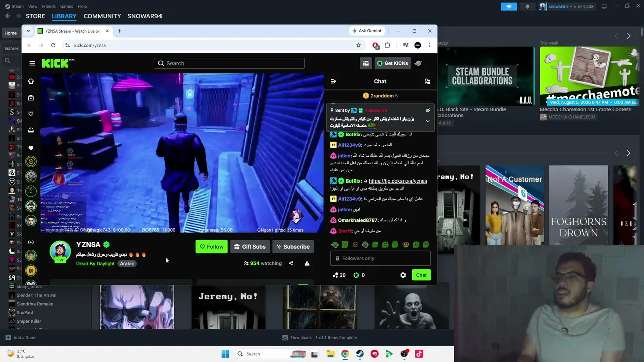Switch to Steam LIBRARY tab
The height and width of the screenshot is (362, 644).
pyautogui.click(x=64, y=16)
